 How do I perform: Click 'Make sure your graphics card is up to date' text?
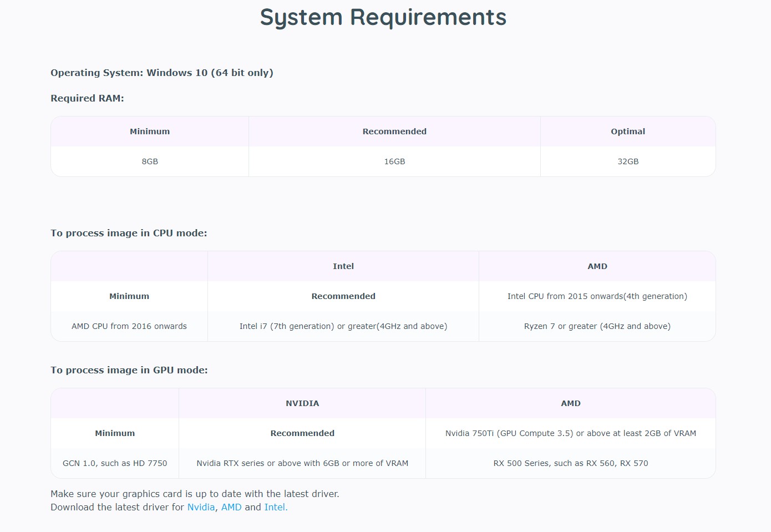click(x=195, y=494)
